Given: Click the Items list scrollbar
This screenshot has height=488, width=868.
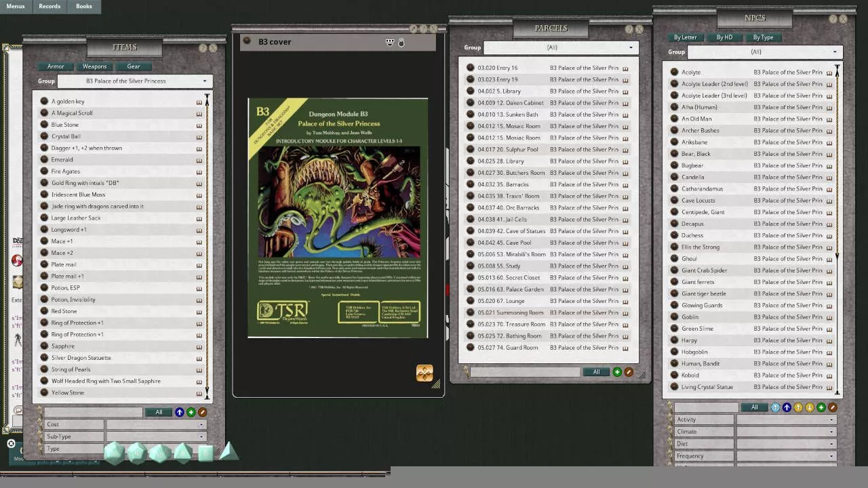Looking at the screenshot, I should pyautogui.click(x=207, y=247).
